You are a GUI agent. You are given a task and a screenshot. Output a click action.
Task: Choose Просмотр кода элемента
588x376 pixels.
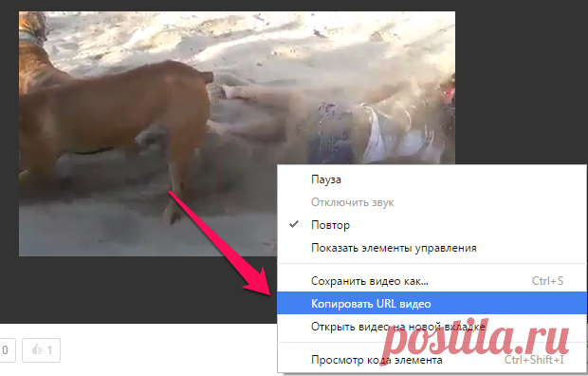pos(432,360)
